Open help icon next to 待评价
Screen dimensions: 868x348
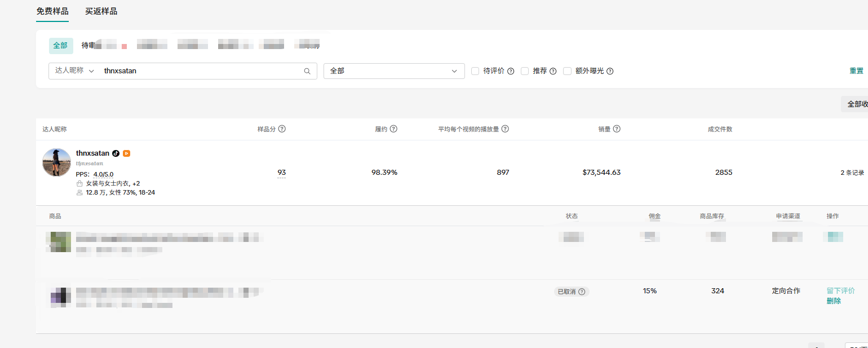point(511,71)
